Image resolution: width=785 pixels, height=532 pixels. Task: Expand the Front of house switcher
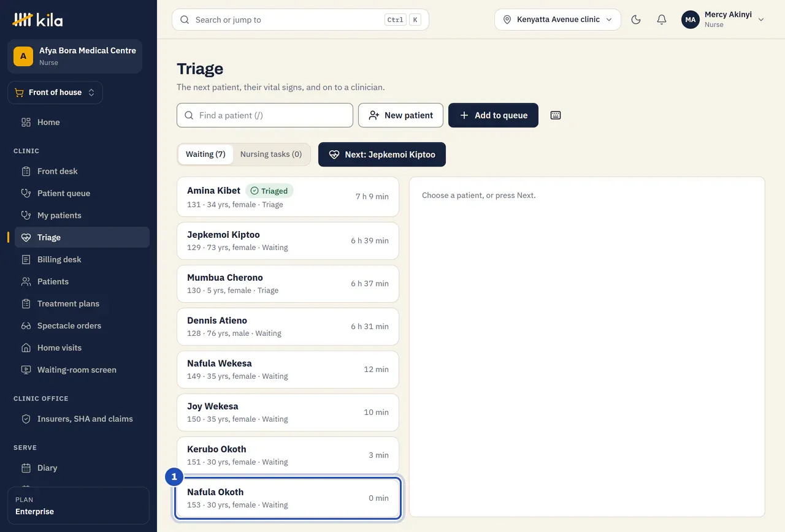[55, 93]
